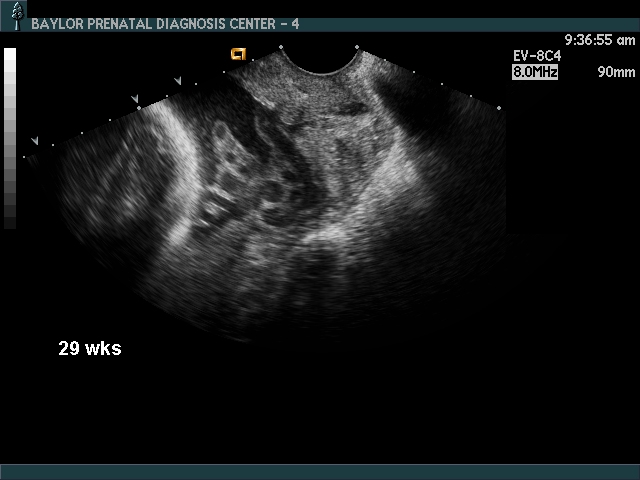
Task: Click the grayscale brightness bar
Action: point(10,138)
